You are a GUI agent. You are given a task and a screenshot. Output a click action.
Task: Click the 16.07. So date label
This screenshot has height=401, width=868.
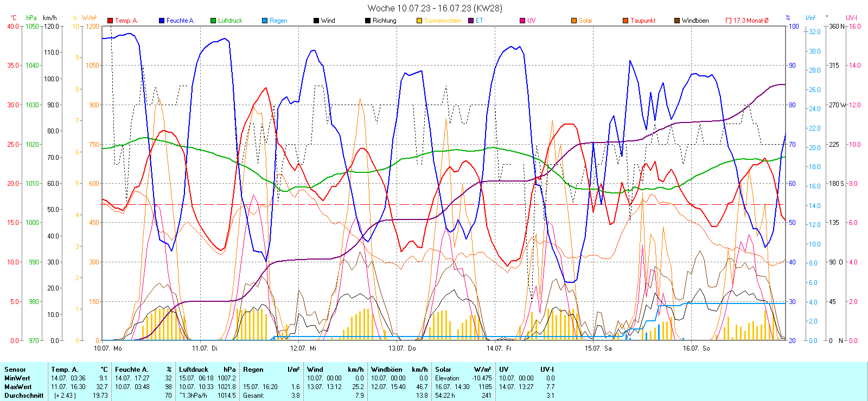tap(696, 348)
